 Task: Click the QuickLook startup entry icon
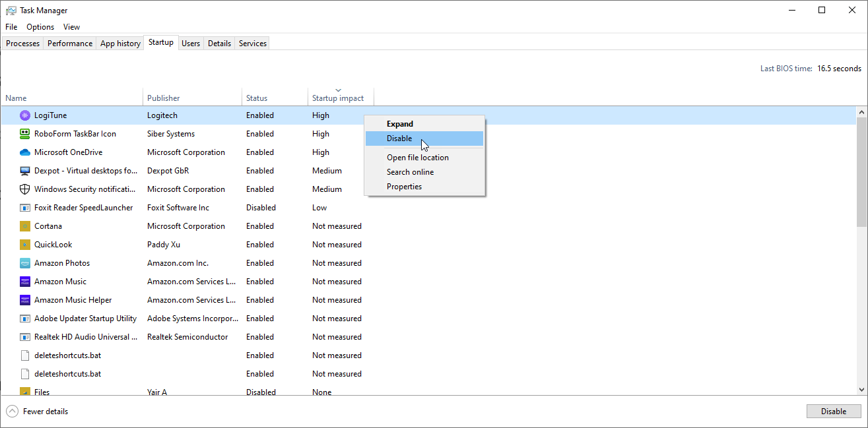tap(25, 245)
